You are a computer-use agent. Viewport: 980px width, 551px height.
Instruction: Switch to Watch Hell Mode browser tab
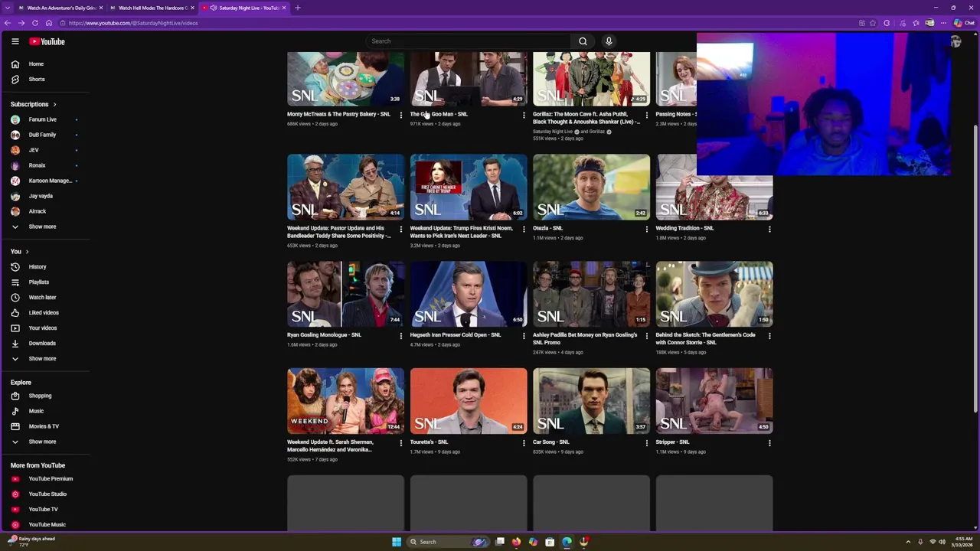[x=153, y=8]
